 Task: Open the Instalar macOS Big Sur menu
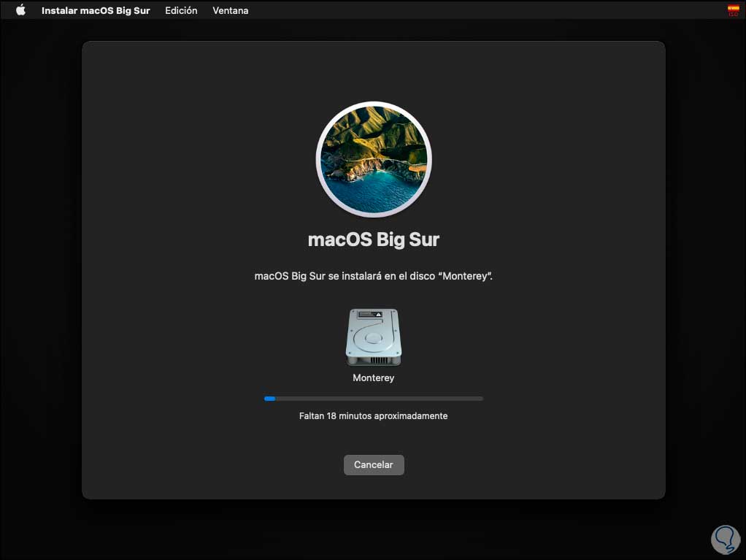click(x=96, y=10)
